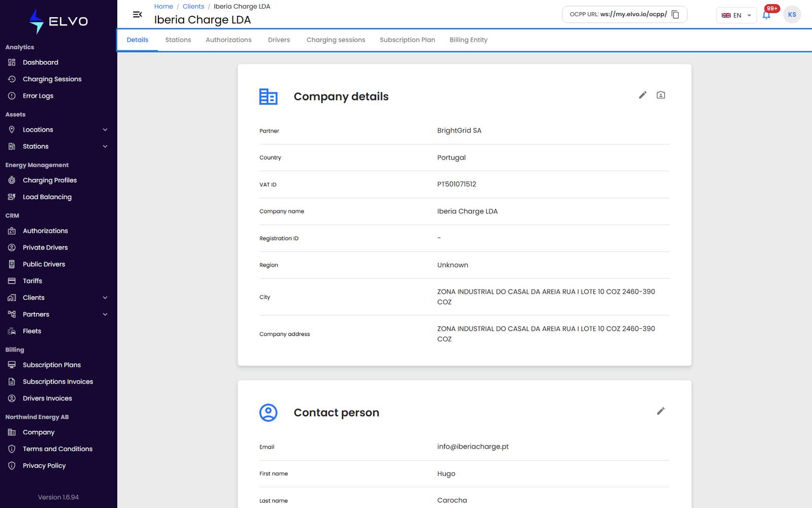This screenshot has height=508, width=812.
Task: Open the EN language dropdown
Action: (736, 15)
